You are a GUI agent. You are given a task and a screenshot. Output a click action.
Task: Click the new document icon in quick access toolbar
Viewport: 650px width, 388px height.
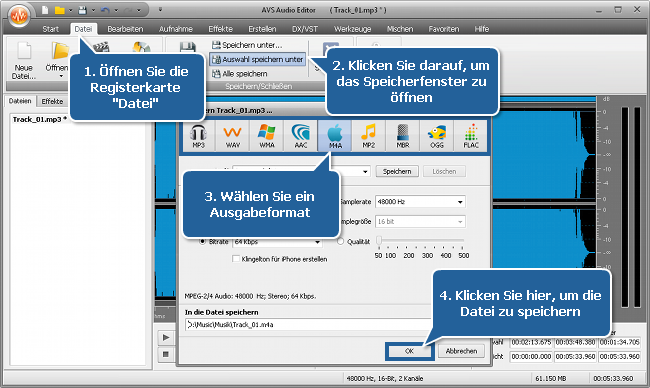coord(45,10)
